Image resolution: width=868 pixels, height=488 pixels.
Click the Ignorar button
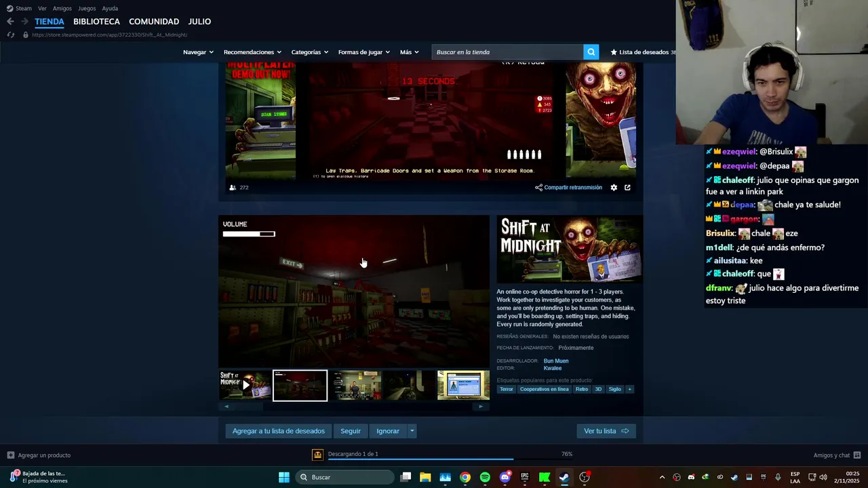pos(388,431)
